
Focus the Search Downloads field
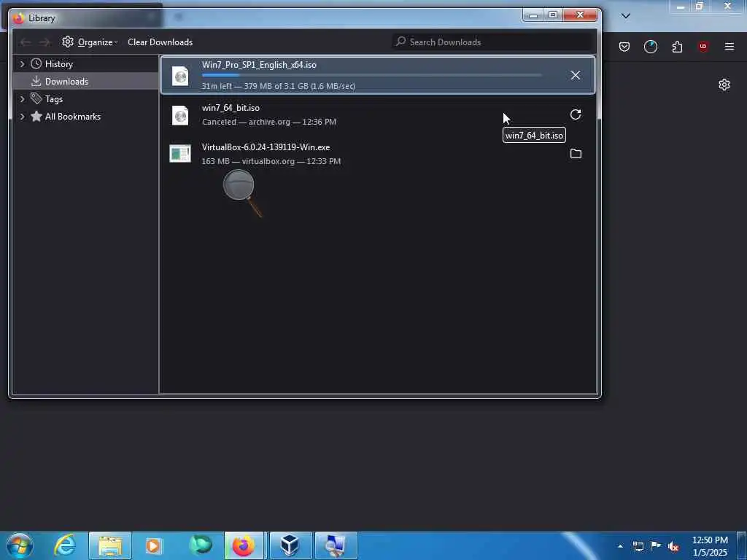pos(492,42)
